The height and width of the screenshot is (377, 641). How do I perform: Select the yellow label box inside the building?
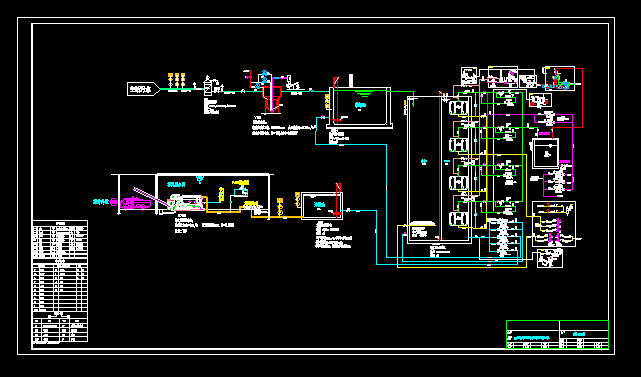pos(241,182)
